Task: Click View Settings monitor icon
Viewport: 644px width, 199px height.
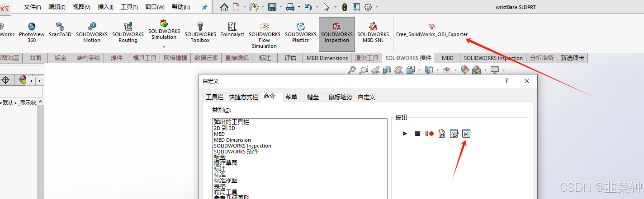Action: (x=495, y=70)
